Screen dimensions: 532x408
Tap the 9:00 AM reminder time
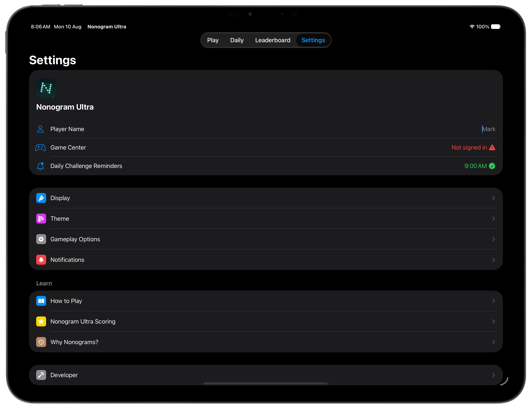pos(475,166)
